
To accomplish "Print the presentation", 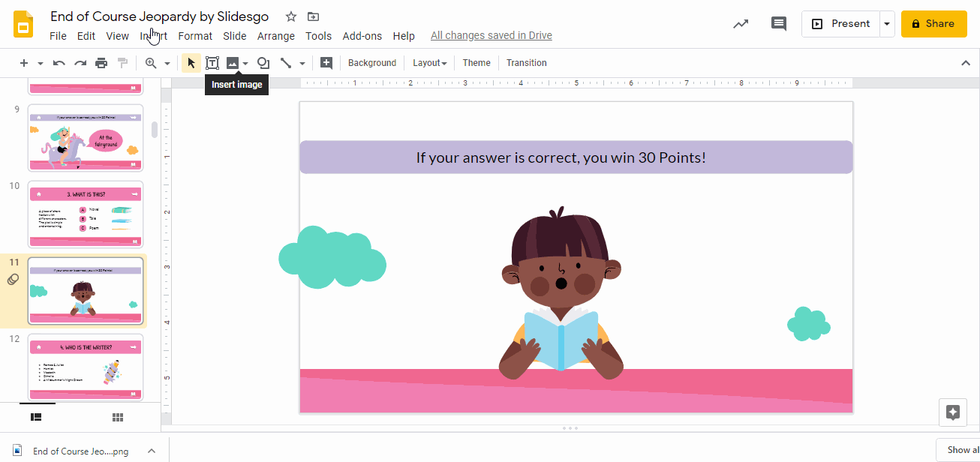I will point(101,63).
